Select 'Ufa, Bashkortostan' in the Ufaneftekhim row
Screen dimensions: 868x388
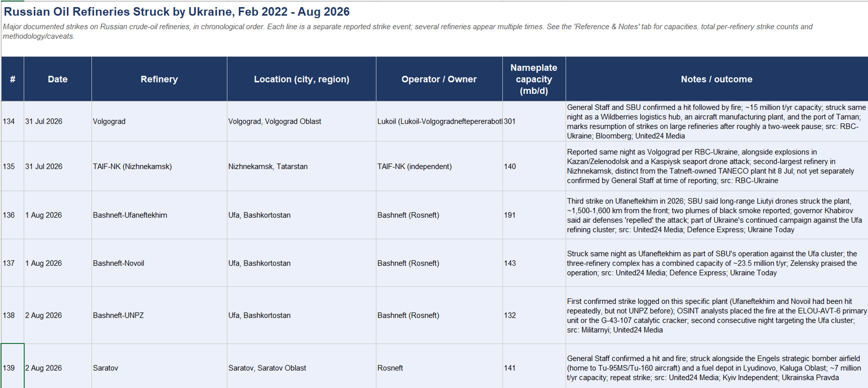302,215
